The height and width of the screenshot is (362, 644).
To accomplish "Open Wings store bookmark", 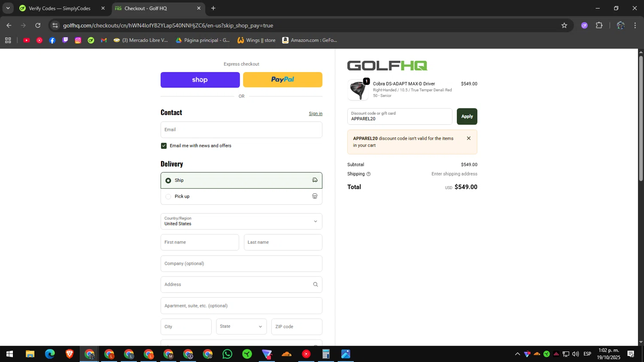I will point(256,40).
